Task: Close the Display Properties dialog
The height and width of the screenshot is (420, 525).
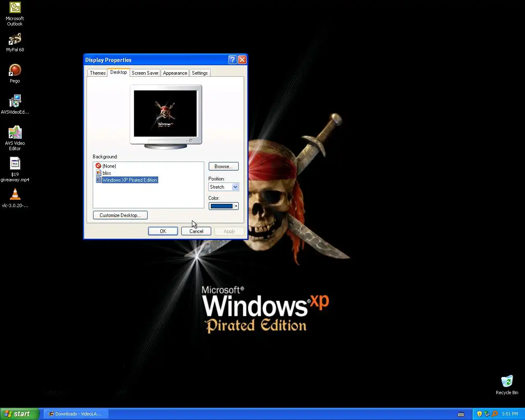Action: [x=242, y=60]
